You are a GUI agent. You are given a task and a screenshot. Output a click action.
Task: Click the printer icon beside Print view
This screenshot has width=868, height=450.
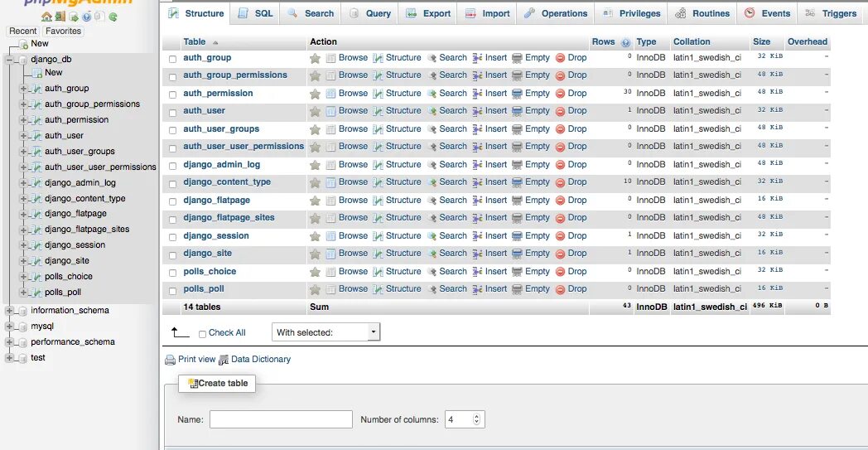171,360
